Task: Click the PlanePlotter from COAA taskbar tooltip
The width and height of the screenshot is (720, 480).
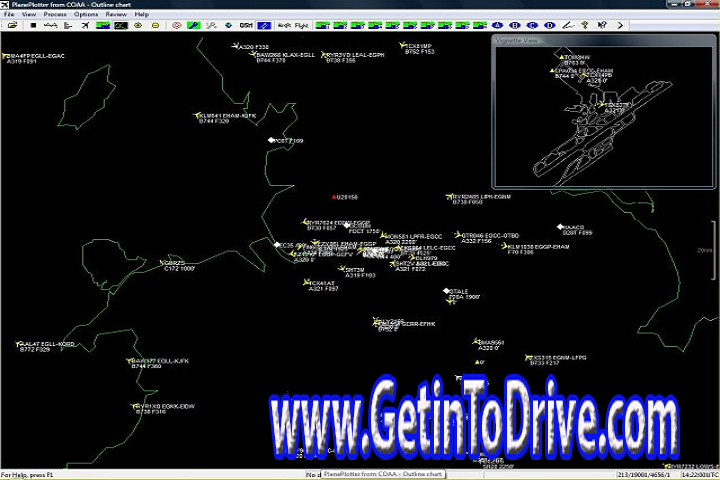Action: (382, 474)
